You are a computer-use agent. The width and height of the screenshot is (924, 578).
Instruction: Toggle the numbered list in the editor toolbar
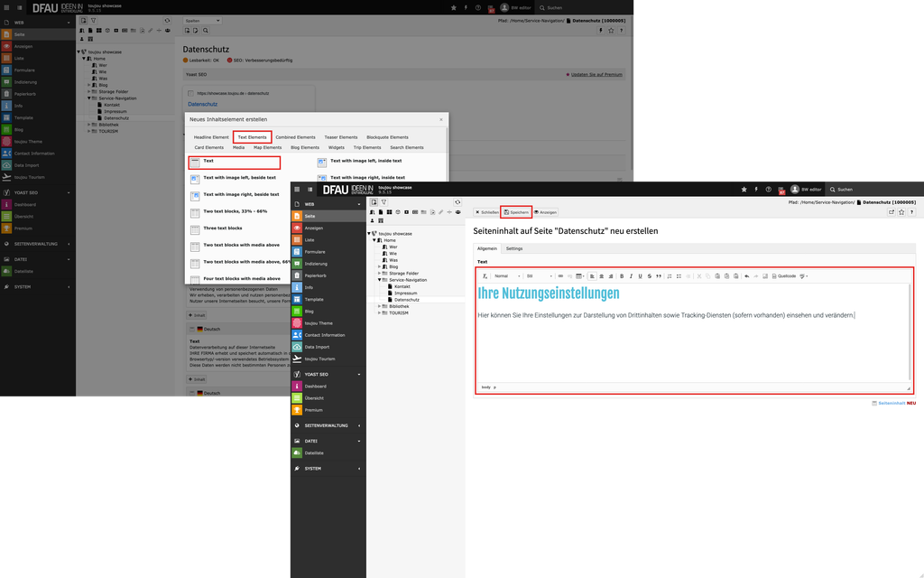(x=669, y=276)
